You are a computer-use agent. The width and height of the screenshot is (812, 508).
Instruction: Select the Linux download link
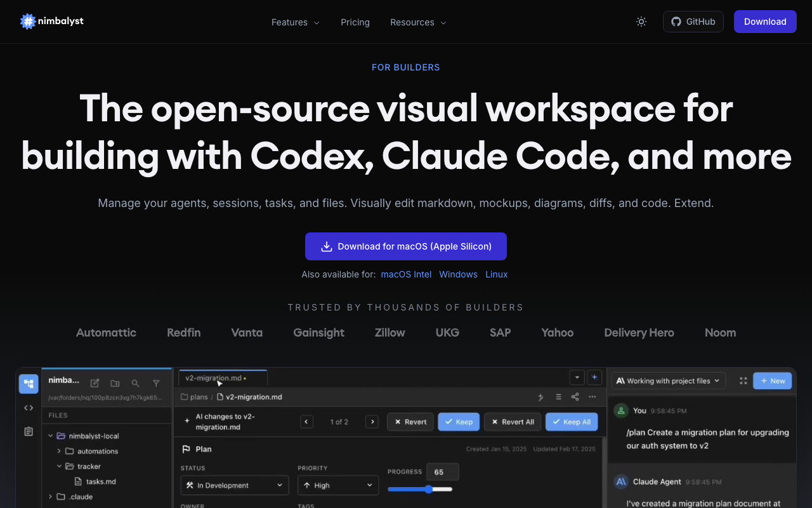click(497, 274)
